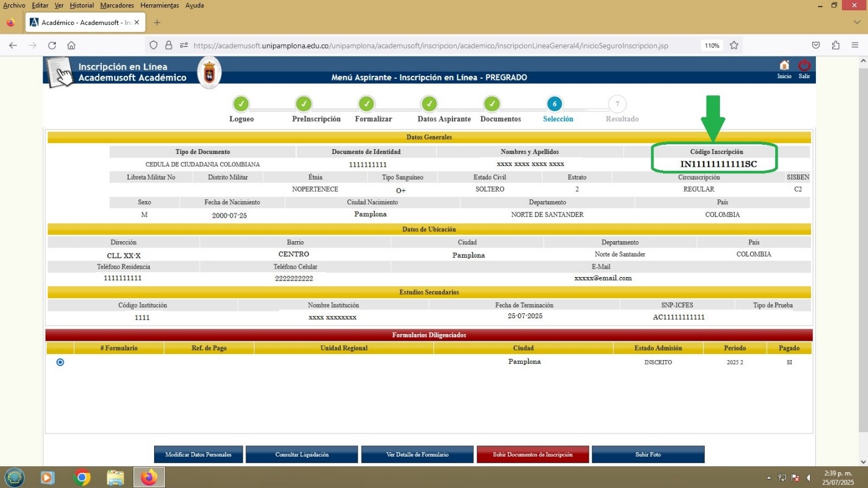Open the Firefox extensions puzzle icon
This screenshot has height=488, width=868.
point(836,45)
